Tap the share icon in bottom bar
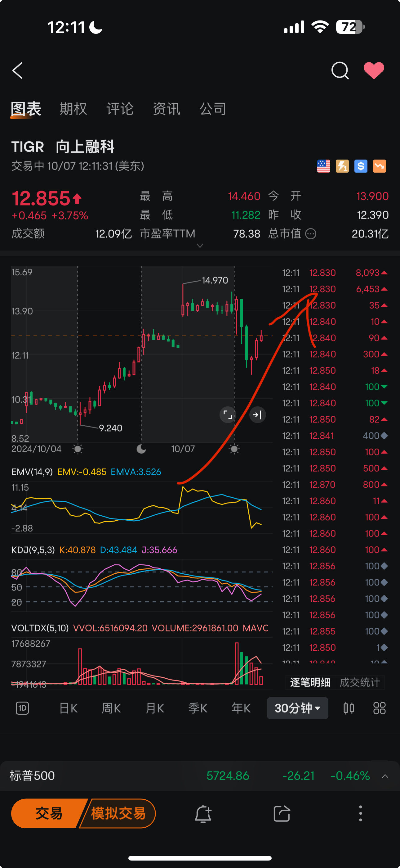This screenshot has width=400, height=868. click(x=282, y=813)
